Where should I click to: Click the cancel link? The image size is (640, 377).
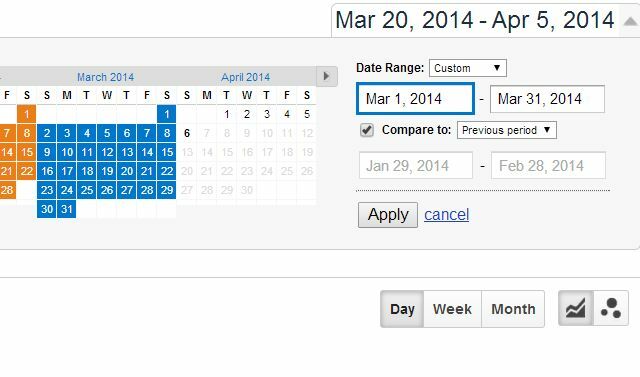click(x=447, y=215)
